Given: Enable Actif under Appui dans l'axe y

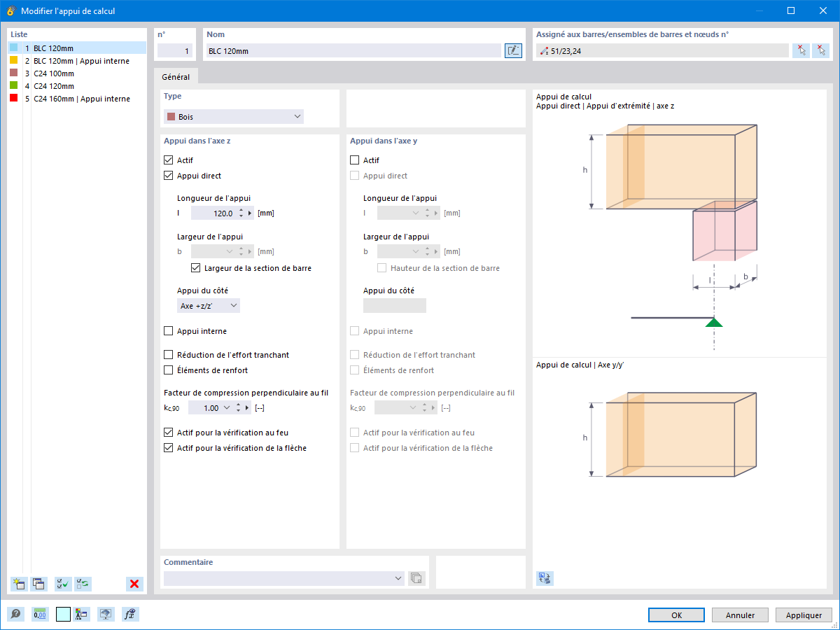Looking at the screenshot, I should (354, 160).
